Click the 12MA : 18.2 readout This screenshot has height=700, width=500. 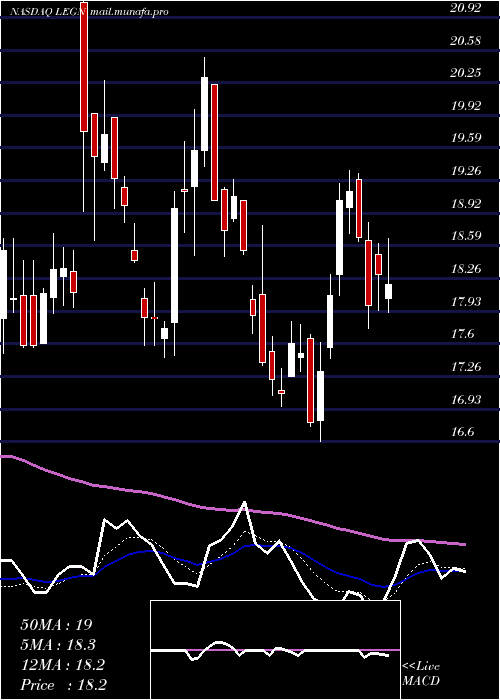(62, 665)
